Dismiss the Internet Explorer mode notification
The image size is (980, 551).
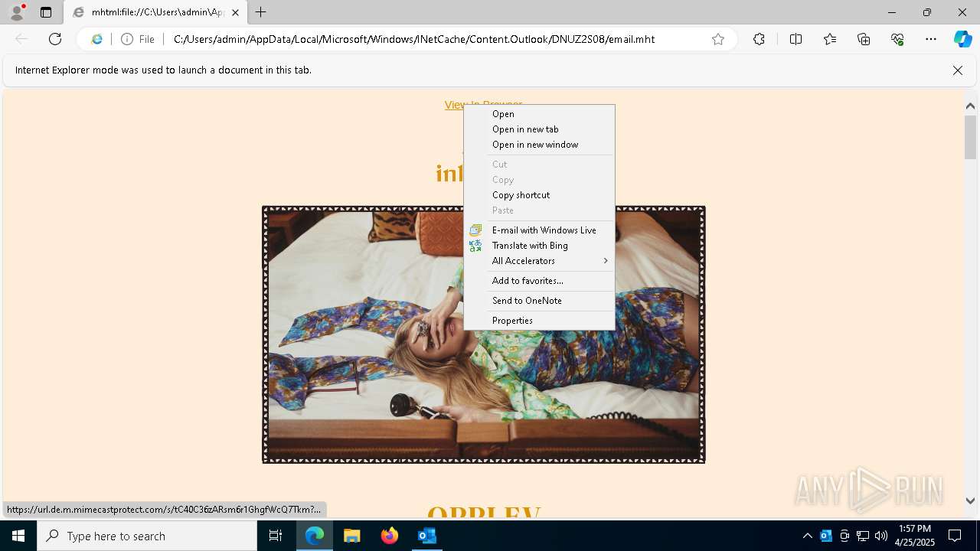pos(957,70)
